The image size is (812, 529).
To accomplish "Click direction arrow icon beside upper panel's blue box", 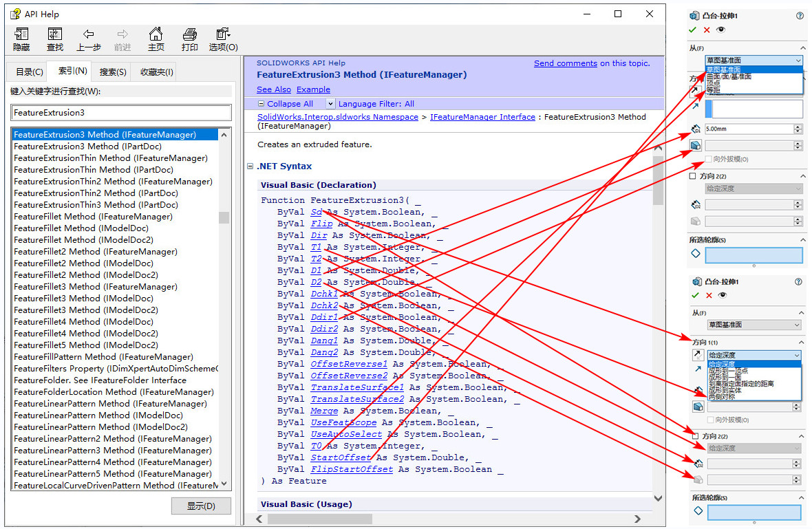I will (696, 105).
